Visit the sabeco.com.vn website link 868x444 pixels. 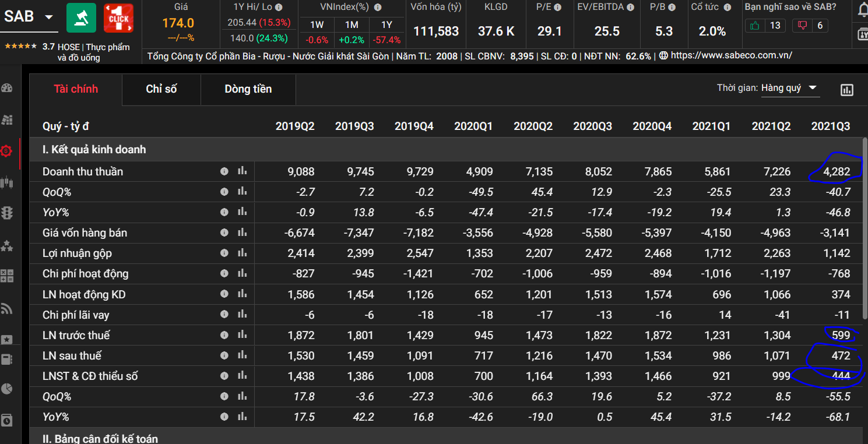[x=731, y=56]
